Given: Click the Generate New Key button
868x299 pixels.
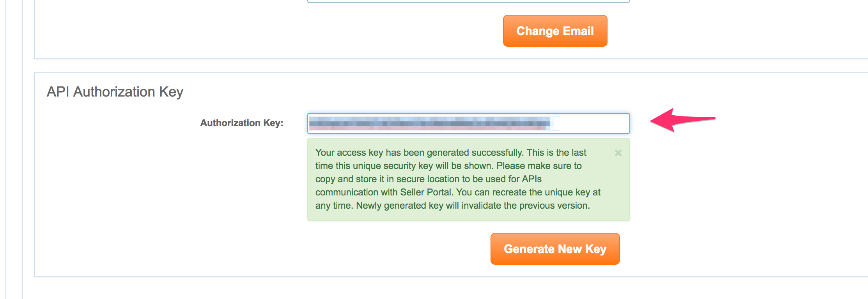Looking at the screenshot, I should tap(555, 249).
